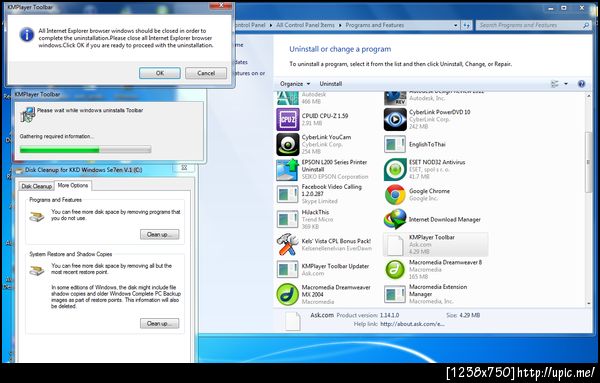
Task: Click the HiJackThis program icon
Action: click(x=287, y=220)
